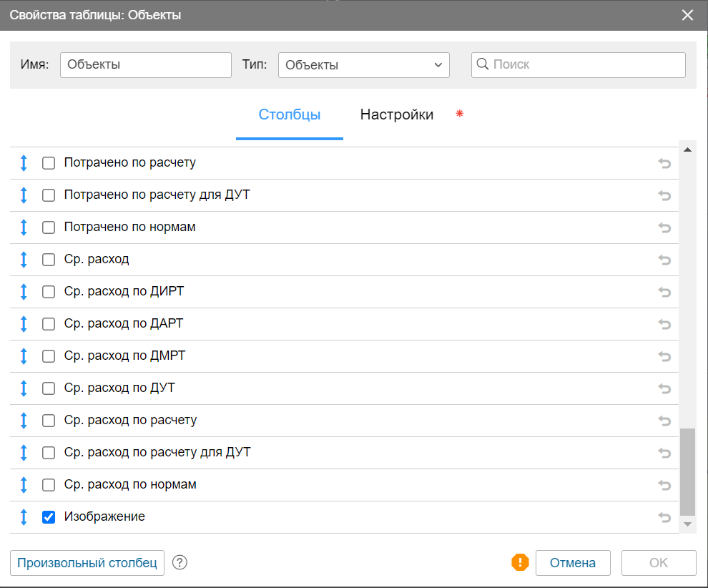This screenshot has width=708, height=588.
Task: Click scrollbar up arrow in column list
Action: click(x=687, y=150)
